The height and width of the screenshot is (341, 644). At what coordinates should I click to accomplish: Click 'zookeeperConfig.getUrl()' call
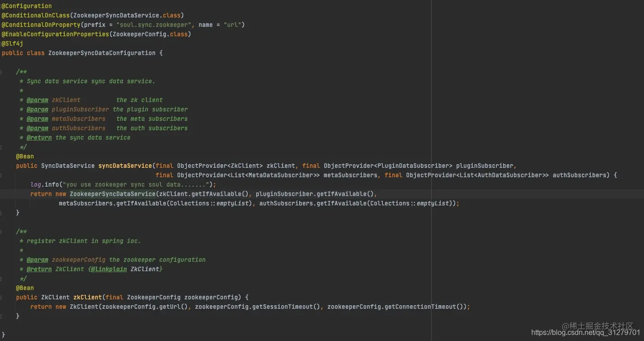(145, 307)
